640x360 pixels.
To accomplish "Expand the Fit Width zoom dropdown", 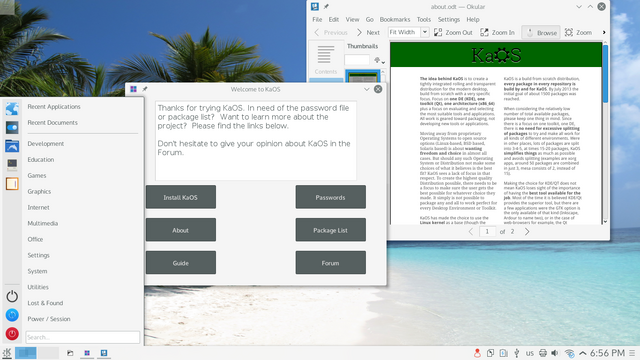I will (424, 32).
